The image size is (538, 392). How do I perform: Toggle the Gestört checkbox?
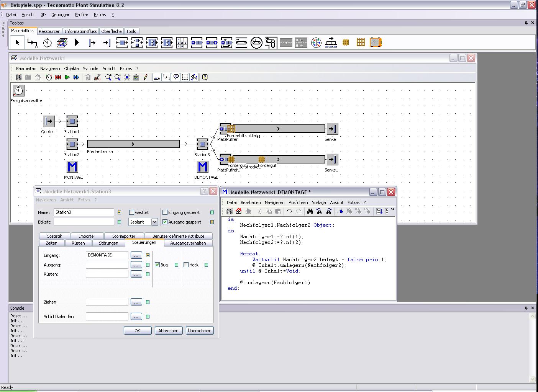(131, 212)
